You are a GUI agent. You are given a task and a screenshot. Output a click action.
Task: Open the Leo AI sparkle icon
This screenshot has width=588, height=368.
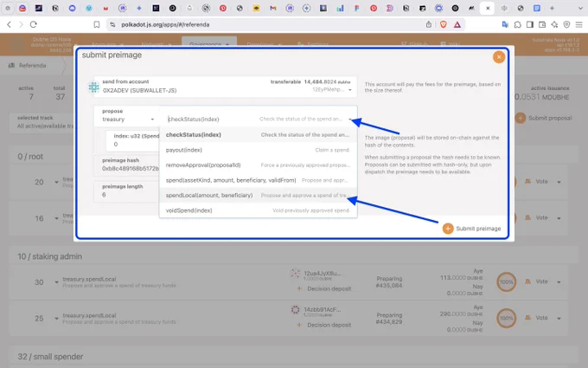[554, 24]
